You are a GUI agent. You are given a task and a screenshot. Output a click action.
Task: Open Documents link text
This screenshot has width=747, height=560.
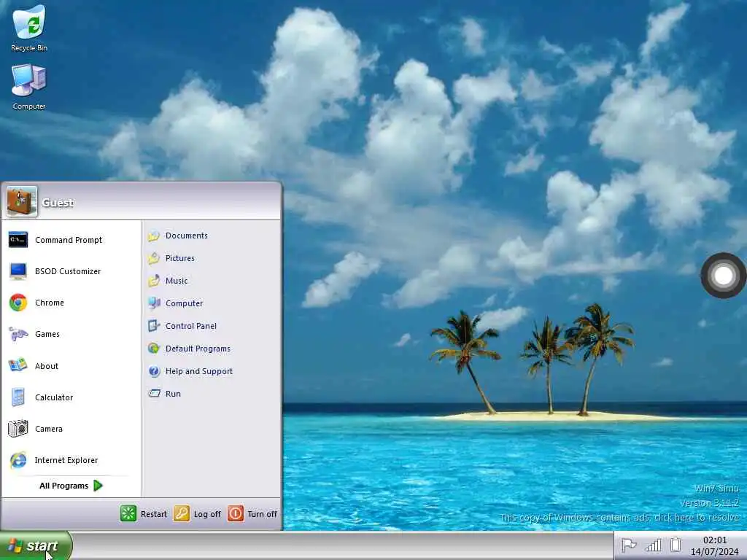pyautogui.click(x=186, y=236)
